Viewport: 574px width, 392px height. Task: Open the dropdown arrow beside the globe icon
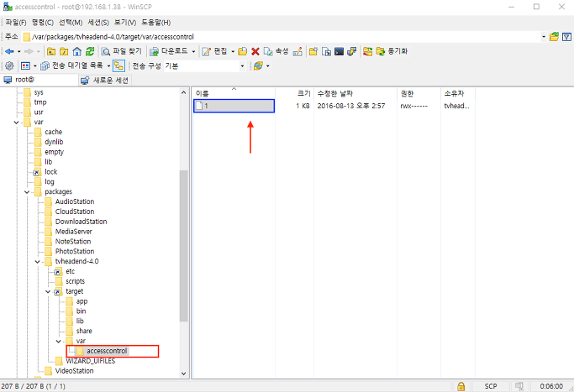[x=268, y=66]
